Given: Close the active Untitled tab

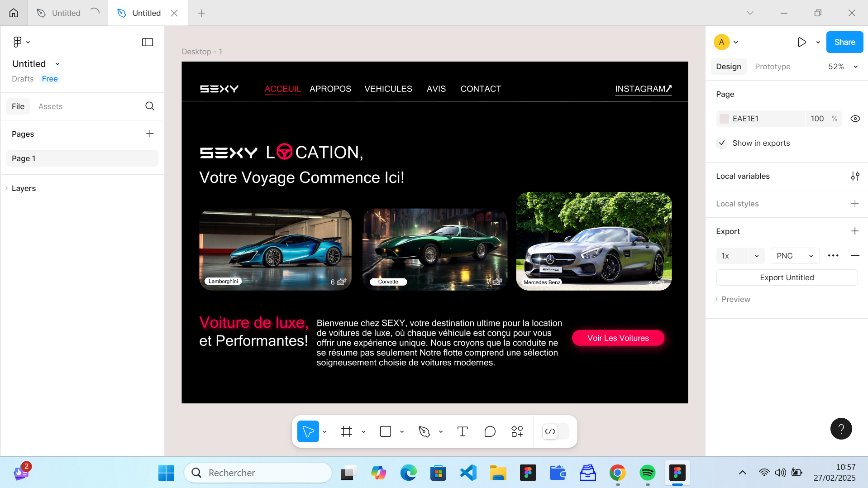Looking at the screenshot, I should (174, 13).
